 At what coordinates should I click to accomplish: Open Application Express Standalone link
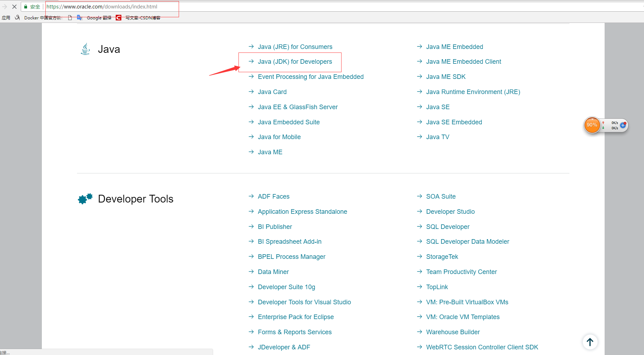coord(302,212)
